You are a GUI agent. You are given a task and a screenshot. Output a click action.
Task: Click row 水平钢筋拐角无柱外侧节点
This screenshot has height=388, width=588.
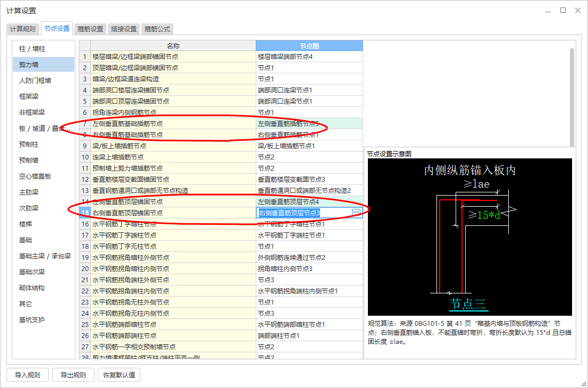pos(173,302)
